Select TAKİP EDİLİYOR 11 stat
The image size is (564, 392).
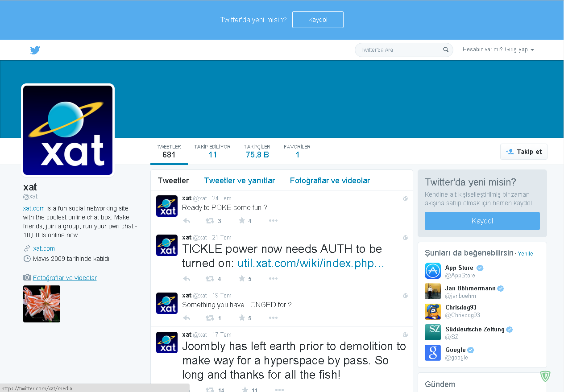pos(212,151)
